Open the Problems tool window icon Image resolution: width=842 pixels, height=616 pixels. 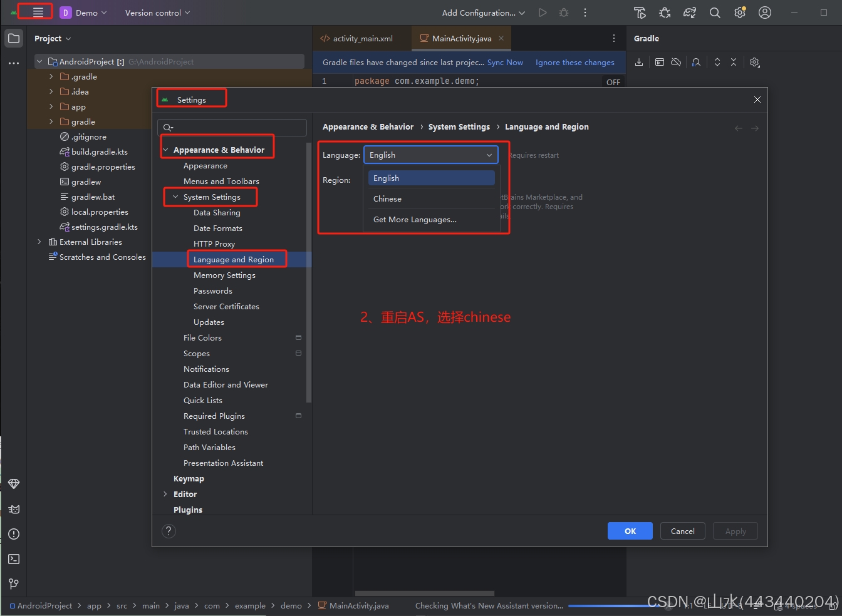coord(14,534)
